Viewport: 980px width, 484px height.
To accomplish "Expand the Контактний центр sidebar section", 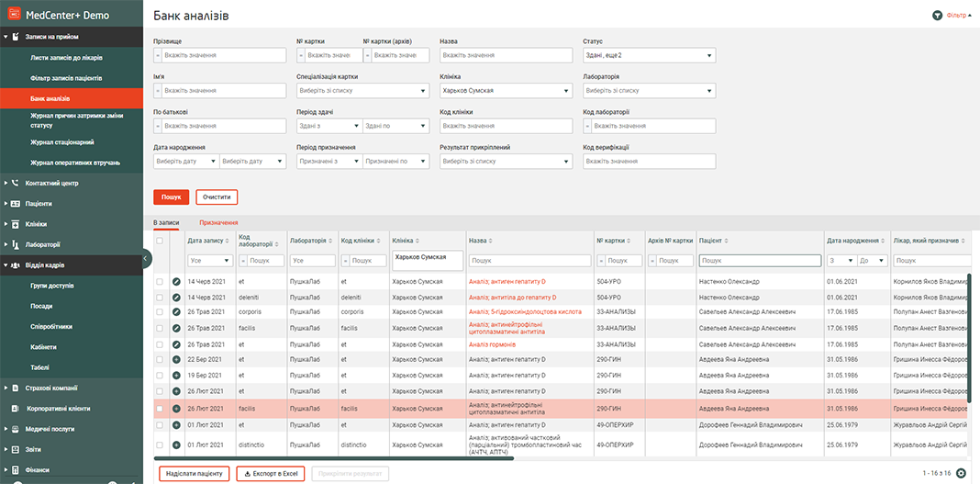I will tap(50, 183).
